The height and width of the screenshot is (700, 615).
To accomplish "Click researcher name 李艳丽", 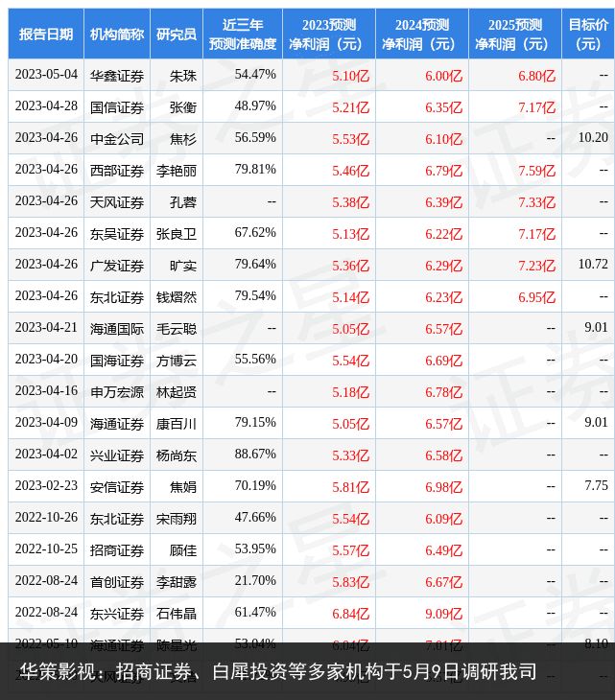I will tap(177, 171).
